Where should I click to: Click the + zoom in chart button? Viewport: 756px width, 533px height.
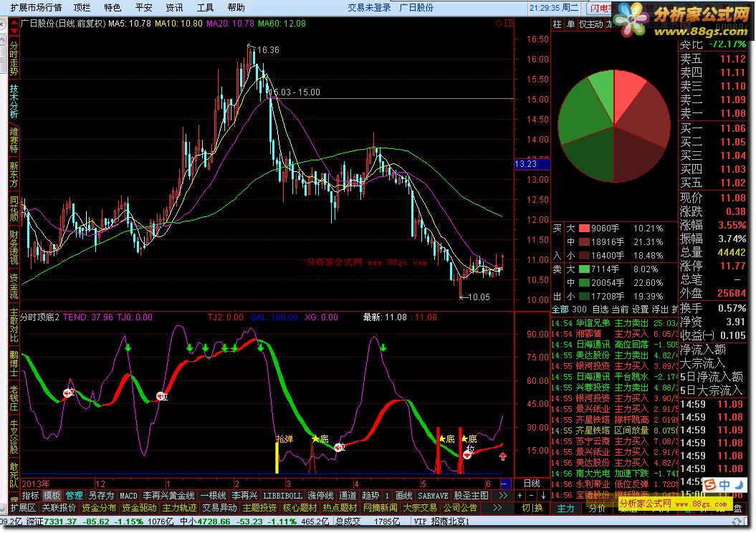coord(520,496)
